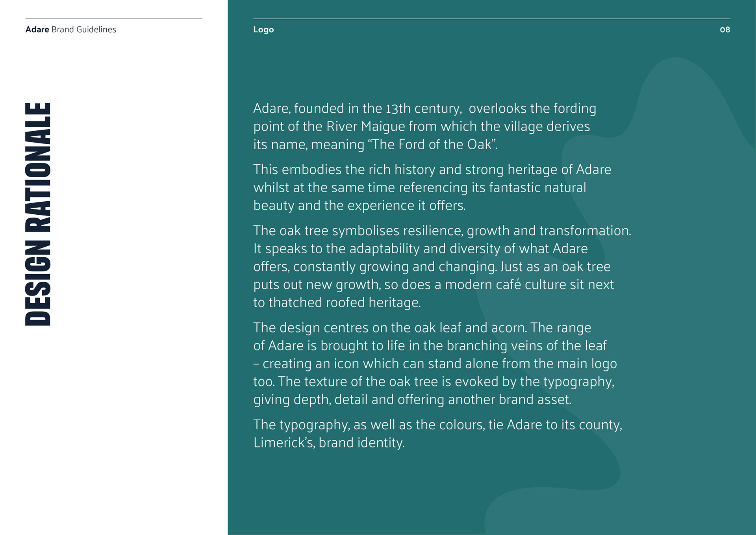Click the horizontal rule above "Adare Brand Guidelines"
The image size is (756, 535).
coord(114,19)
